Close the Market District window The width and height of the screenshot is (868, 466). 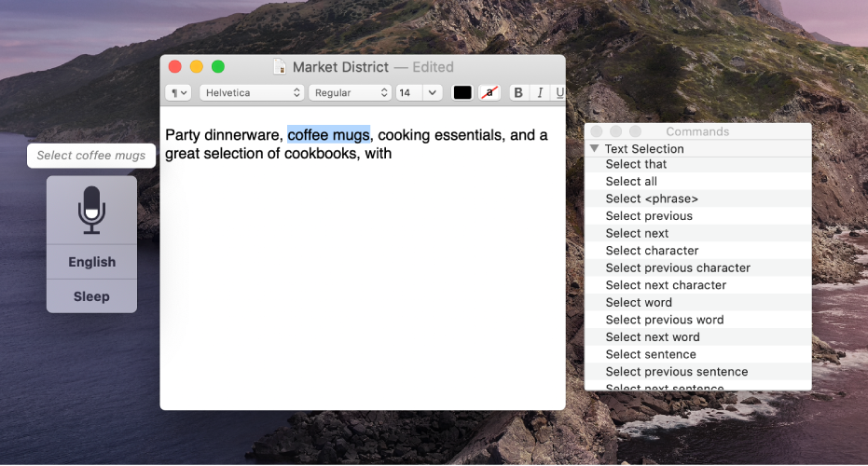(x=175, y=67)
